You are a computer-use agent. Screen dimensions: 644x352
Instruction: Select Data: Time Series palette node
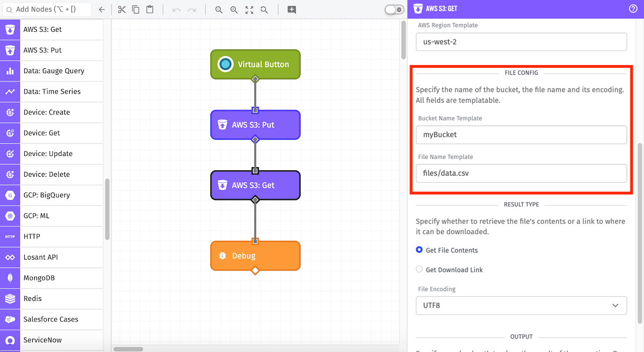click(52, 91)
